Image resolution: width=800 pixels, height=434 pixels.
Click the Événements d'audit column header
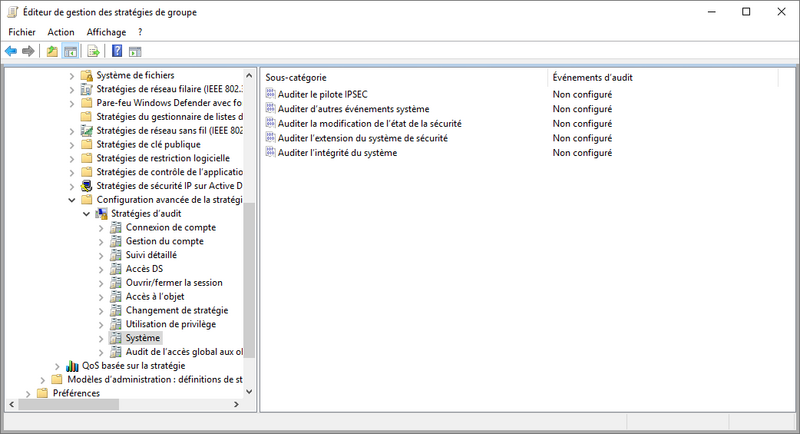pos(593,77)
